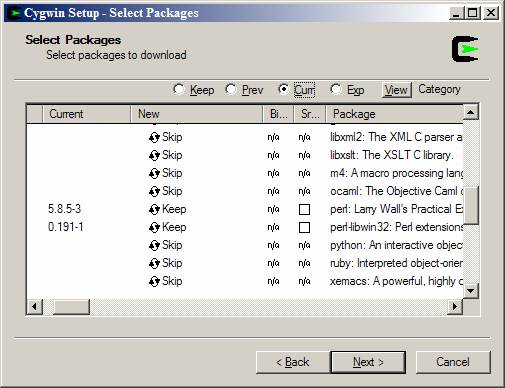Image resolution: width=505 pixels, height=388 pixels.
Task: Click the Keep label for perl-libwin32
Action: tap(174, 227)
